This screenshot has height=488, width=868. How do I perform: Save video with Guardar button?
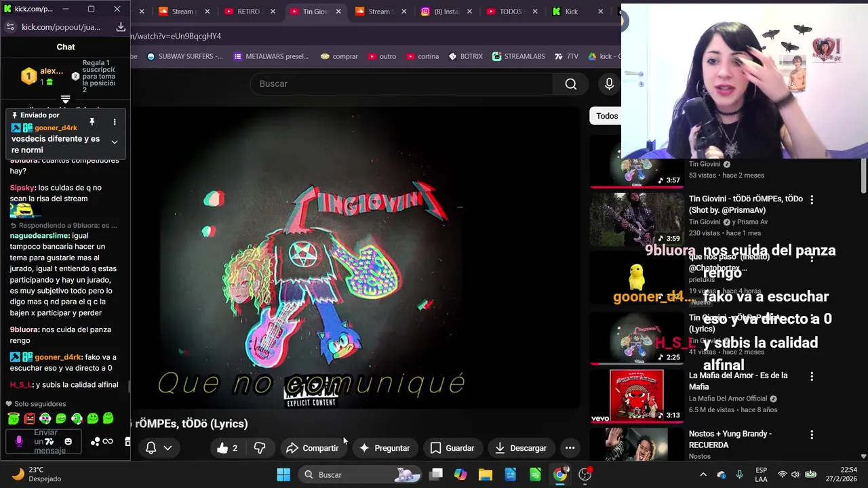452,448
